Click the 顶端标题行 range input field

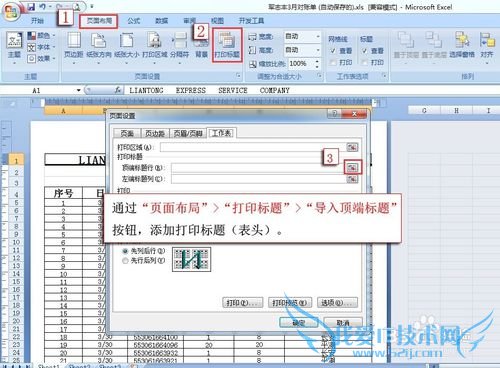(257, 168)
